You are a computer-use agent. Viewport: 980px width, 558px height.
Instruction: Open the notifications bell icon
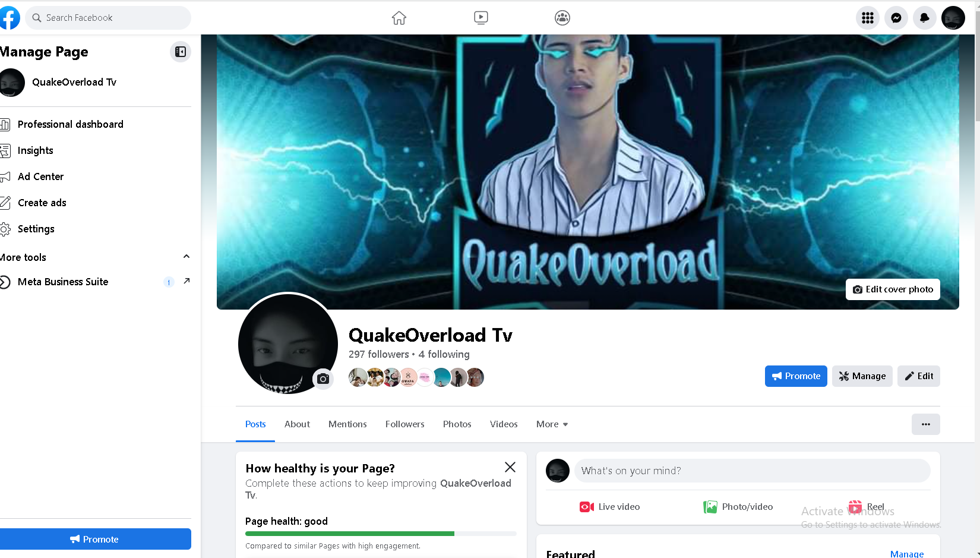point(925,18)
